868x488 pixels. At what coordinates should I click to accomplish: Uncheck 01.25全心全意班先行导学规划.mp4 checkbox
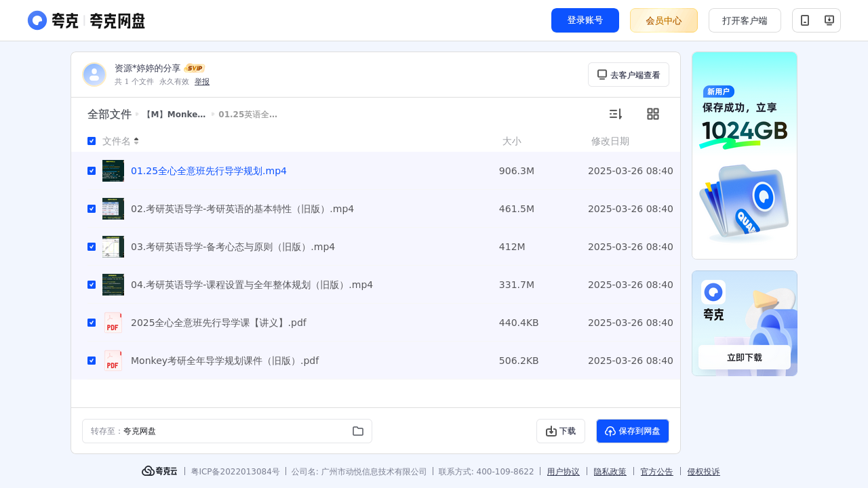click(92, 171)
